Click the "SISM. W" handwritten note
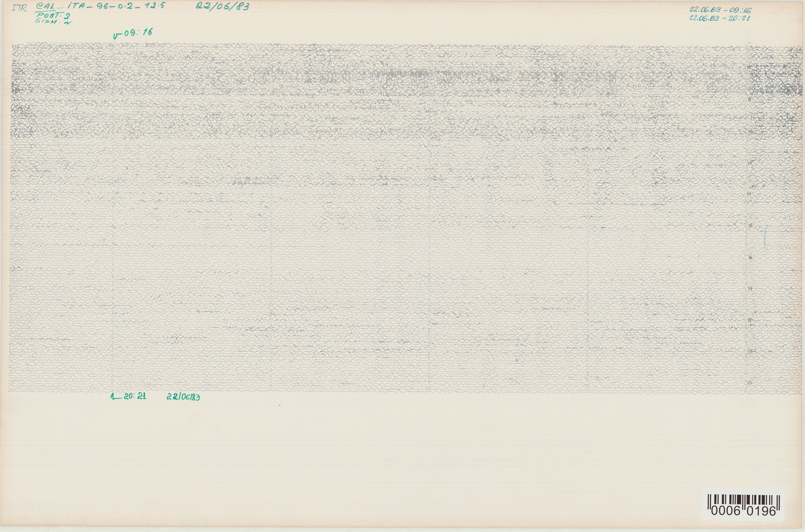805x532 pixels. point(54,21)
